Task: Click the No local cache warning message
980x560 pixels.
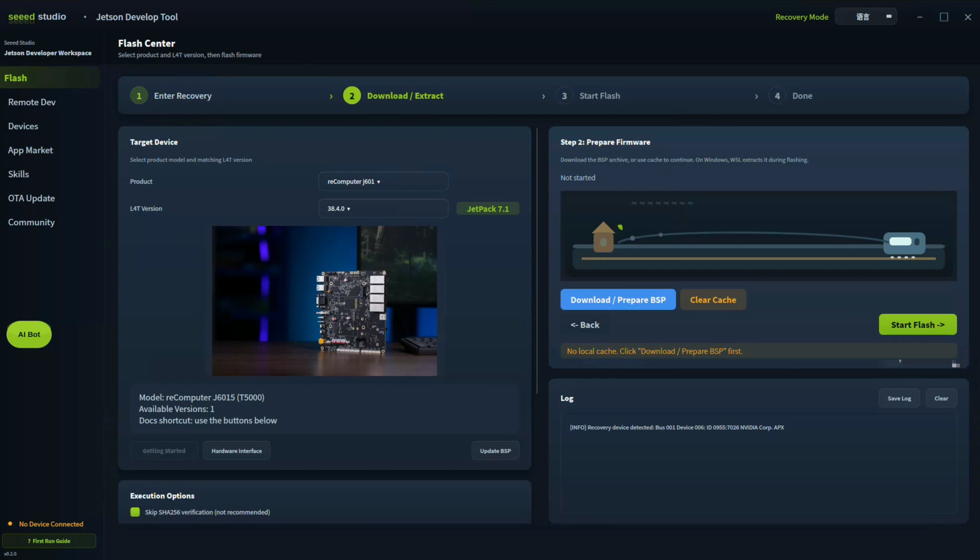Action: 759,351
